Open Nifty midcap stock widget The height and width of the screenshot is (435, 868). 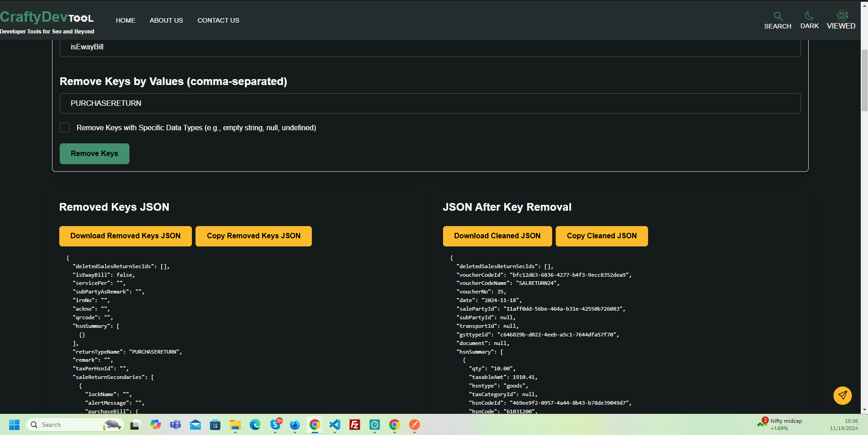click(779, 424)
